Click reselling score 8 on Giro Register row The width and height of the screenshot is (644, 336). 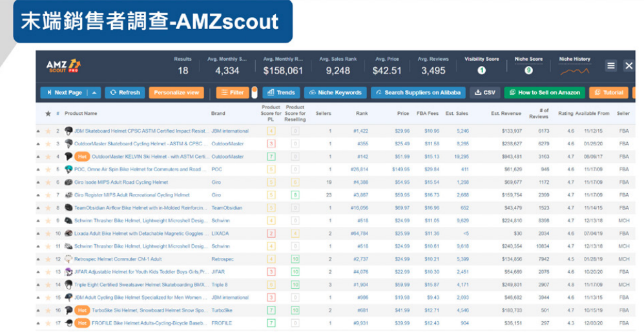[x=295, y=195]
